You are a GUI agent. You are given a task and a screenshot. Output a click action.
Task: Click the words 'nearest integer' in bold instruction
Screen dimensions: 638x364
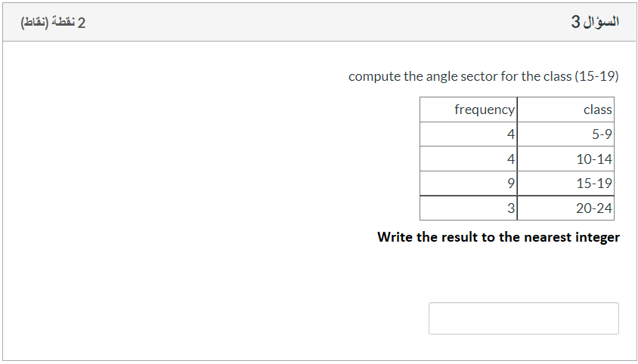pos(571,237)
